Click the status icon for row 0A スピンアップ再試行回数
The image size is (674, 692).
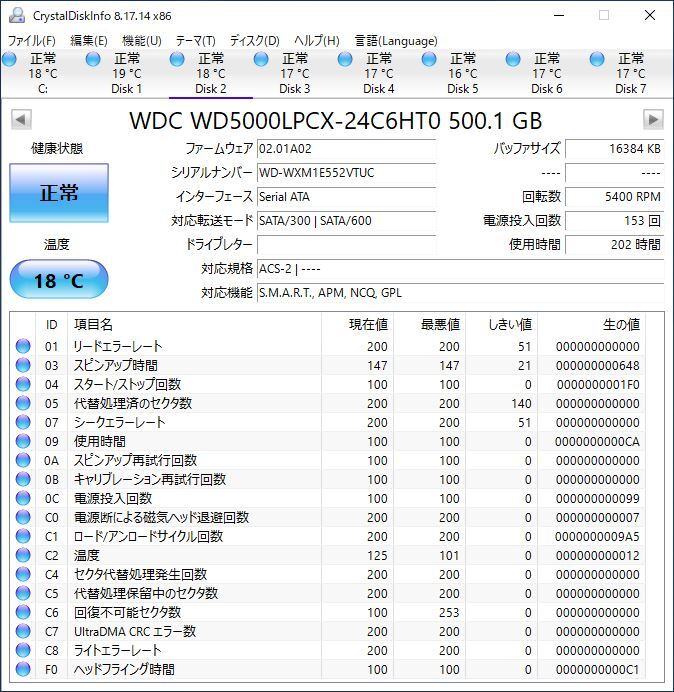point(23,460)
